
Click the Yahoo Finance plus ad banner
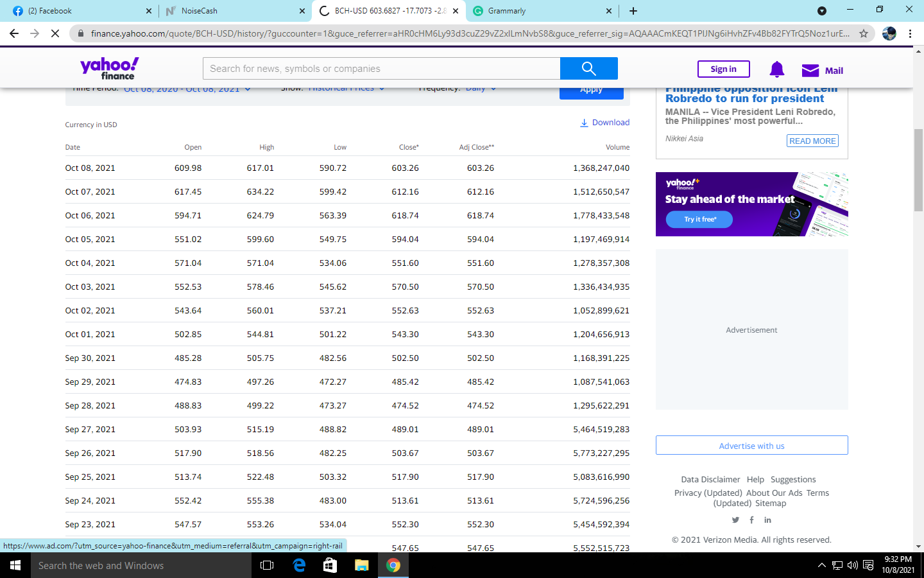[x=751, y=204]
